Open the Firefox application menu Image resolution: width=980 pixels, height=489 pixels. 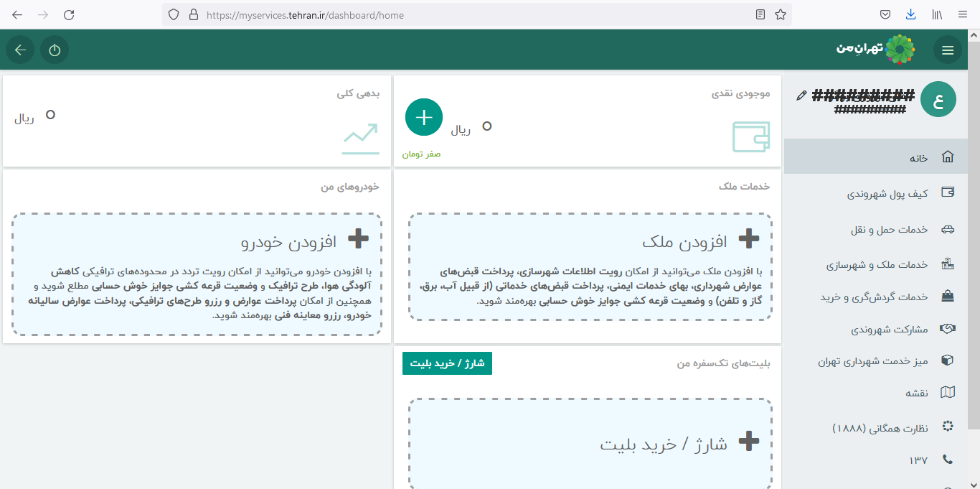(x=963, y=14)
